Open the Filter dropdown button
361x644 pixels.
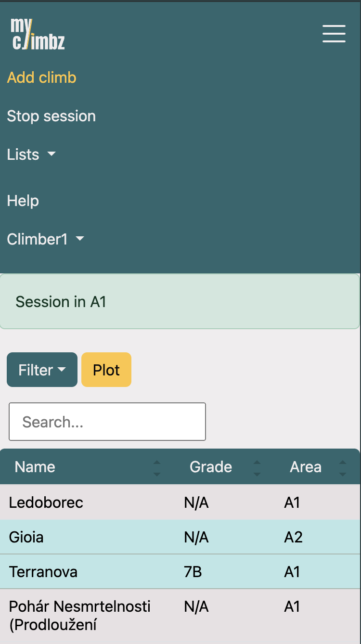[x=42, y=370]
